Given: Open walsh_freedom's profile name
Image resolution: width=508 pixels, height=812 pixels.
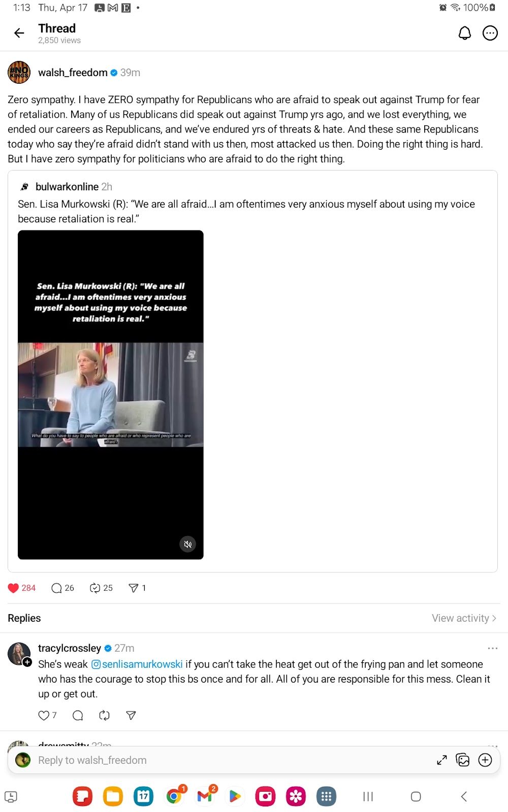Looking at the screenshot, I should coord(73,73).
